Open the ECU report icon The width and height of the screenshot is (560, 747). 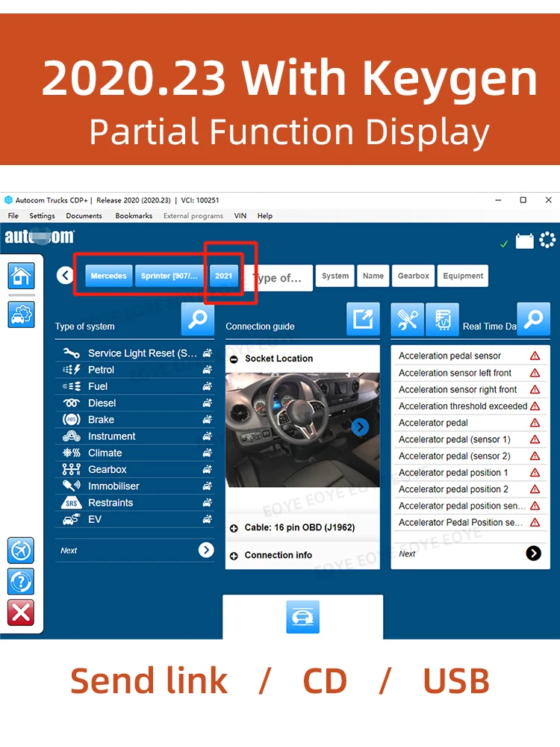click(442, 319)
